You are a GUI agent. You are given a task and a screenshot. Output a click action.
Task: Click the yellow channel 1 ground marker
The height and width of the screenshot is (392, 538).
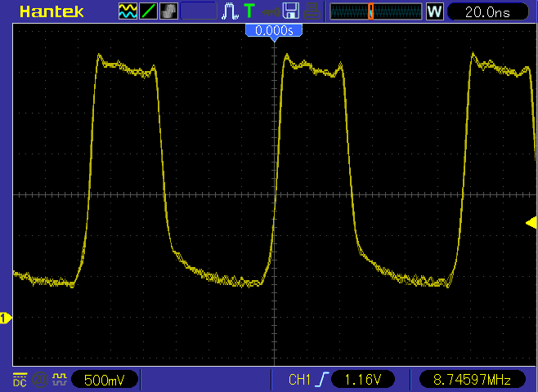(x=6, y=318)
